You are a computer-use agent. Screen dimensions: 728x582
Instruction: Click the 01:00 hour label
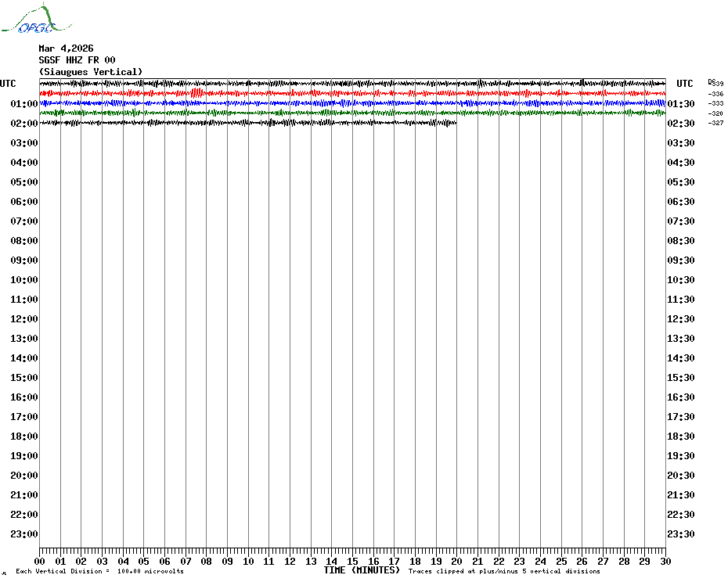24,103
